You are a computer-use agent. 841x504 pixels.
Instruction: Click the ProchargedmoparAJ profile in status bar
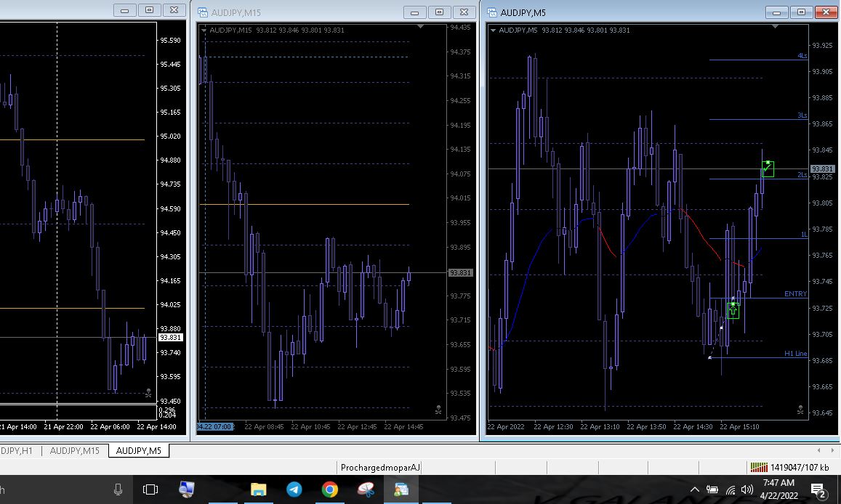380,468
